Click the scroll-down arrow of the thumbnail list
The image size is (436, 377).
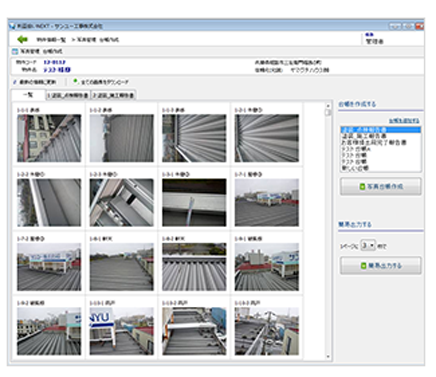click(x=328, y=356)
